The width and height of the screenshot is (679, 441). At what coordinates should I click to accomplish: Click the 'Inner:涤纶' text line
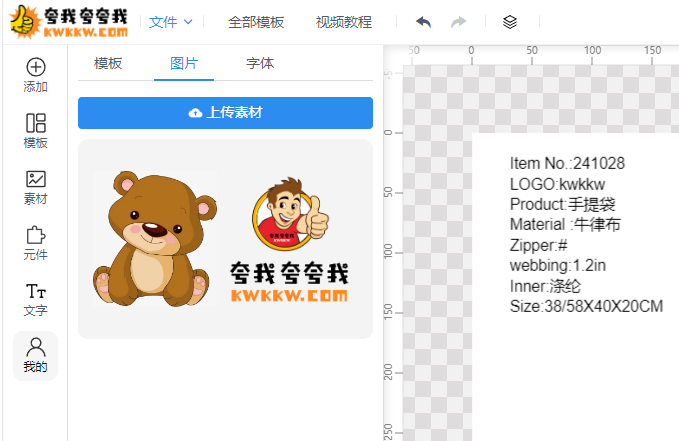coord(545,286)
